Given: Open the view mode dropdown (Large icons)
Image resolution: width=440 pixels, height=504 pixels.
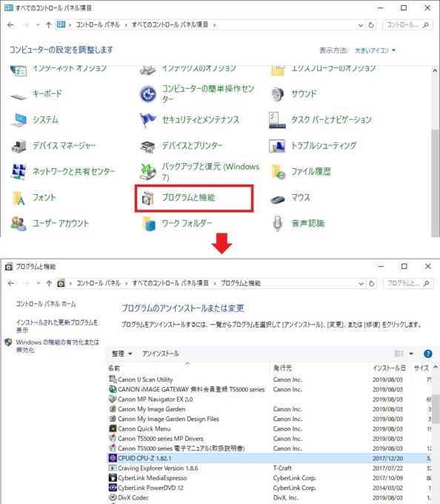Looking at the screenshot, I should tap(375, 50).
